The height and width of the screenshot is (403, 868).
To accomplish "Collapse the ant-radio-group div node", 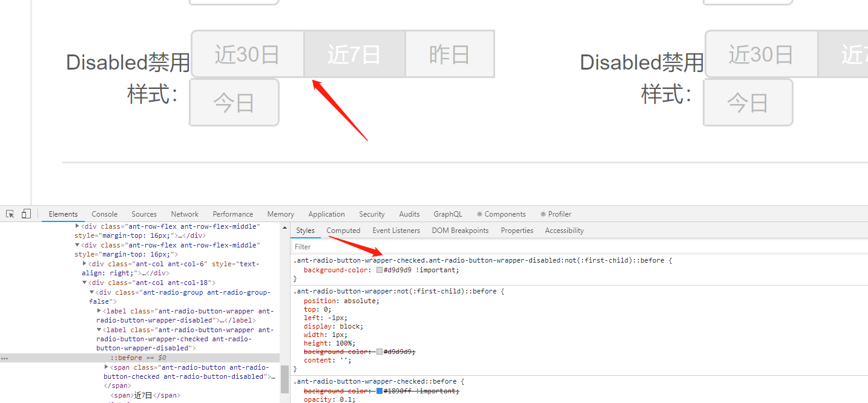I will (x=92, y=292).
